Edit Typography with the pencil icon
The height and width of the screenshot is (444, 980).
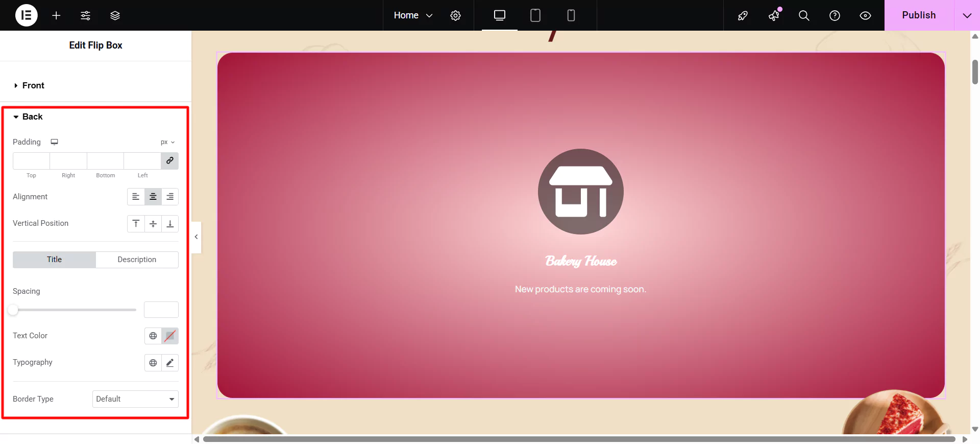click(x=170, y=362)
